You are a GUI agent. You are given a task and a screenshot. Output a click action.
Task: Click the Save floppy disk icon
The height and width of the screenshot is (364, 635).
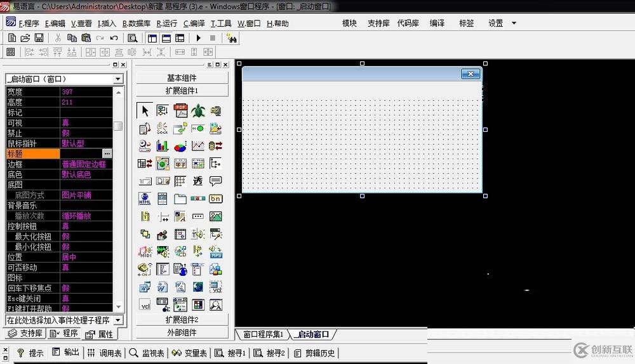[39, 38]
